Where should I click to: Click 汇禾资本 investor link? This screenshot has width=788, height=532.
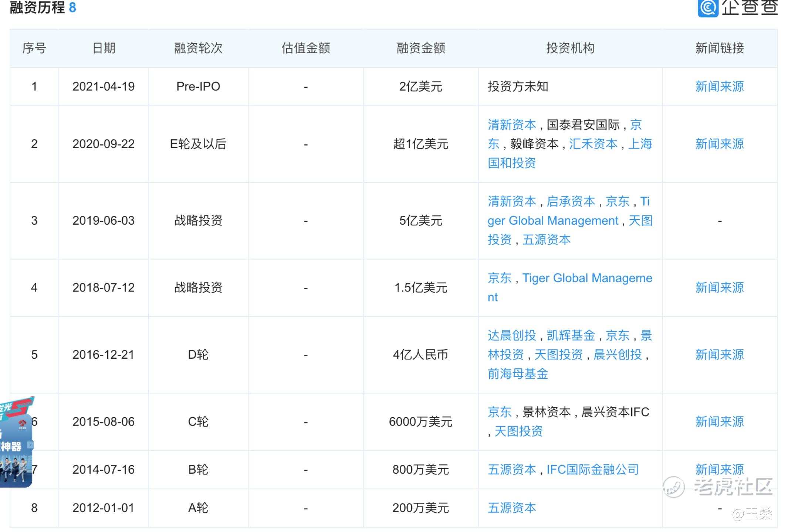[x=593, y=144]
